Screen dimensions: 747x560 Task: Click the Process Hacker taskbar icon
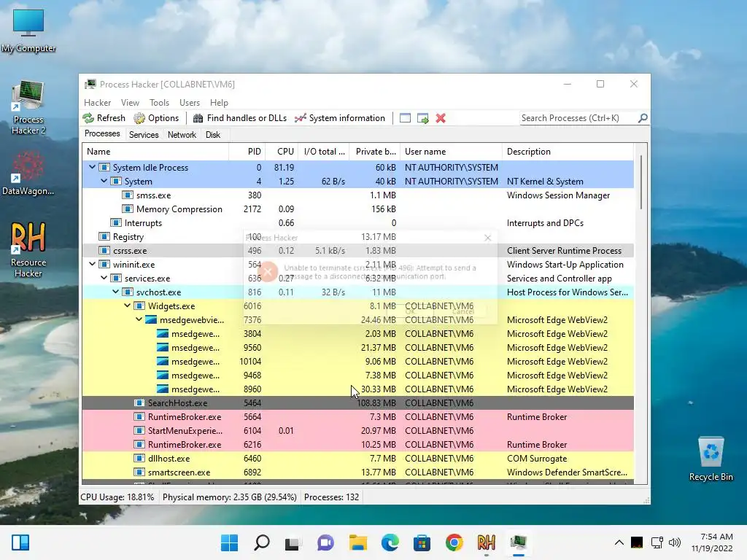[x=519, y=542]
